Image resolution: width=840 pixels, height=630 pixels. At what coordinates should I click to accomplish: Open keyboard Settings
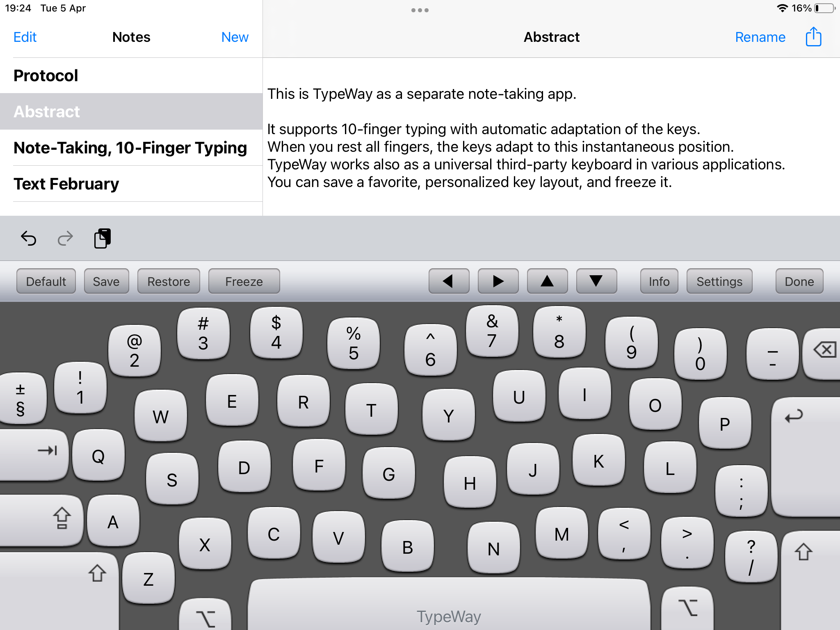click(x=719, y=281)
